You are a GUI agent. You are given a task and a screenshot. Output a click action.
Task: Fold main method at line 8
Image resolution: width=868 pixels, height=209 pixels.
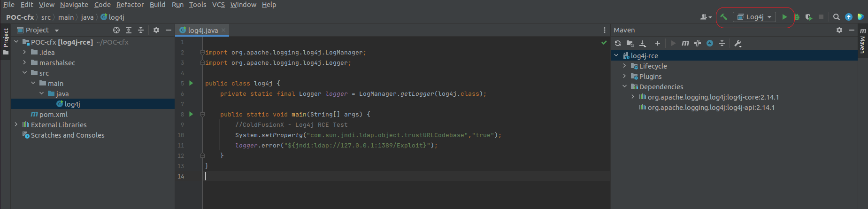[x=202, y=114]
